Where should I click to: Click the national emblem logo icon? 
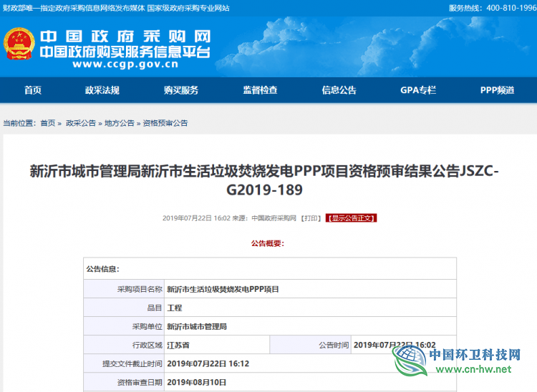point(19,44)
